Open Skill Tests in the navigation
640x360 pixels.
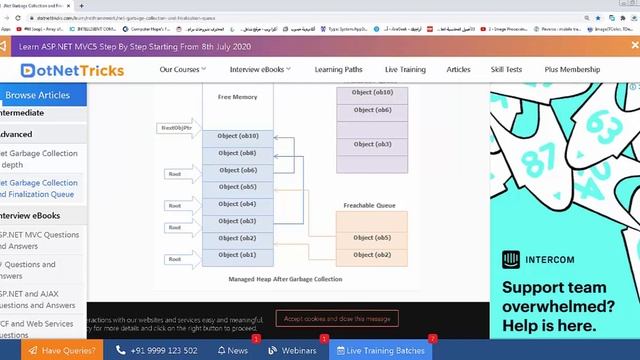[506, 69]
